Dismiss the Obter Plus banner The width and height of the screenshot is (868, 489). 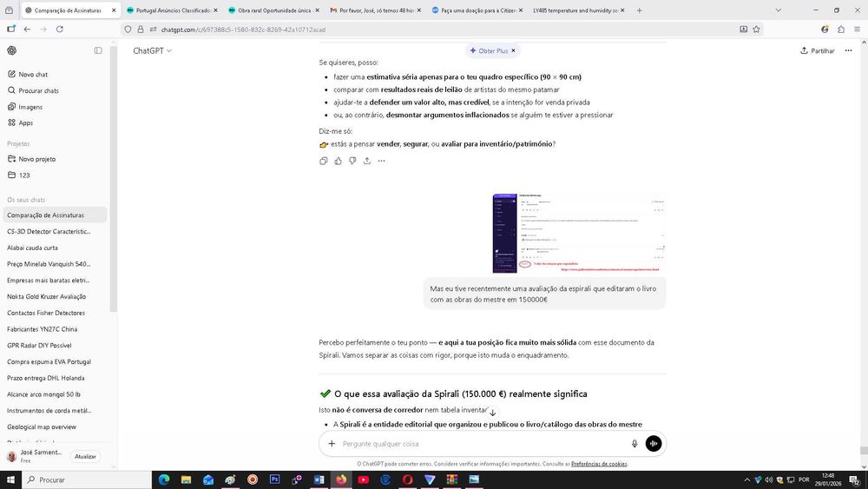click(513, 51)
